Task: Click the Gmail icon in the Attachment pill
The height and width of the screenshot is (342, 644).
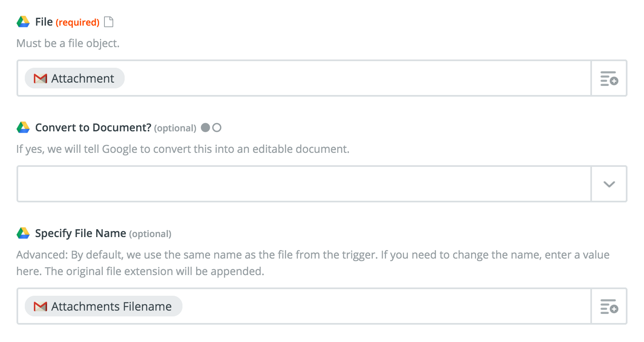Action: tap(40, 78)
